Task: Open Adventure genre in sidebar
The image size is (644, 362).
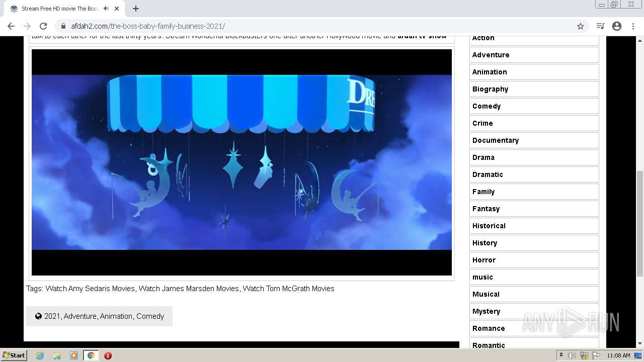Action: [x=534, y=55]
